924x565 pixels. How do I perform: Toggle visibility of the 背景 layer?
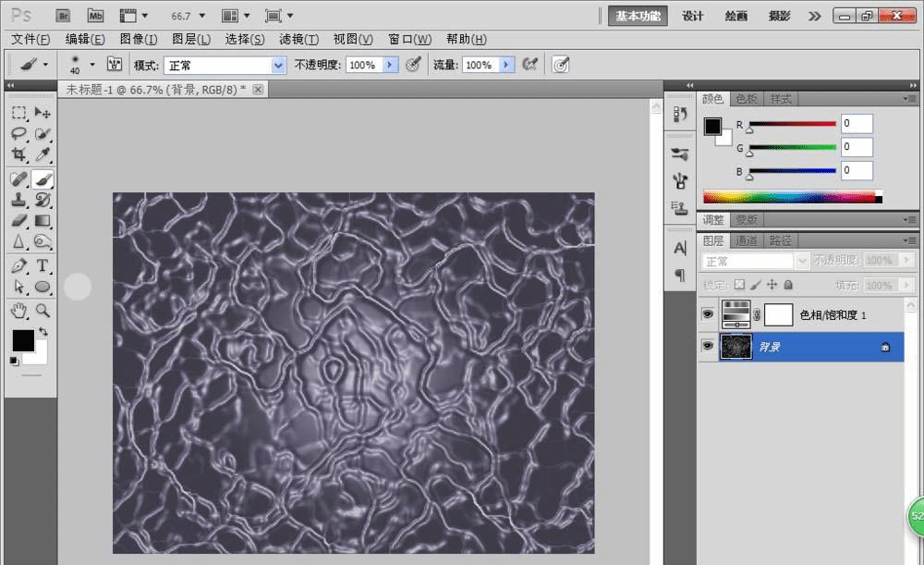click(x=708, y=346)
